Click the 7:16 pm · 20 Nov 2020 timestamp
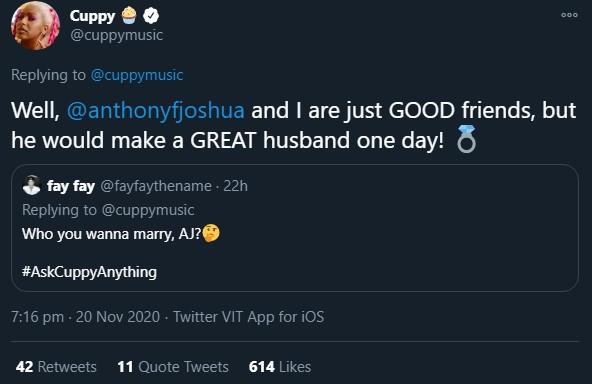Screen dimensions: 592x384 point(86,317)
